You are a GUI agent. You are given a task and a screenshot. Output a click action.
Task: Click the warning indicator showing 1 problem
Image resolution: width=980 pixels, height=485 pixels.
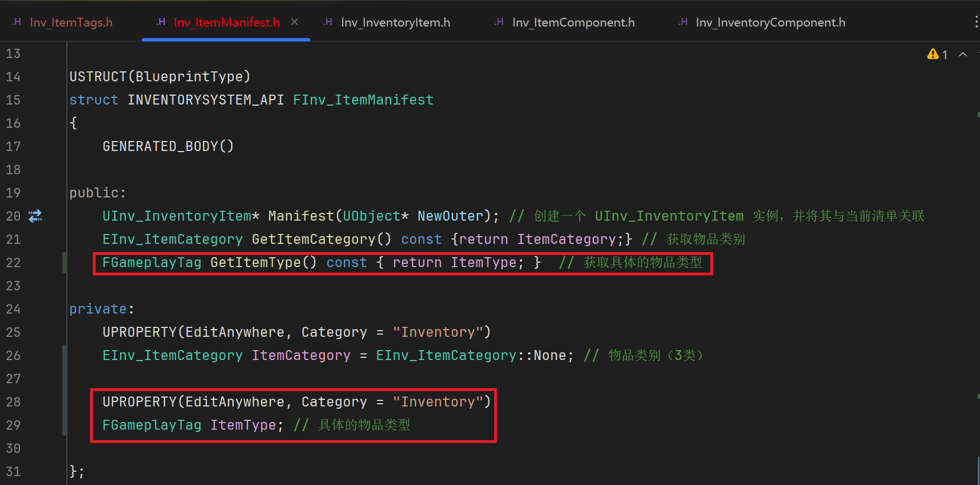pyautogui.click(x=937, y=54)
